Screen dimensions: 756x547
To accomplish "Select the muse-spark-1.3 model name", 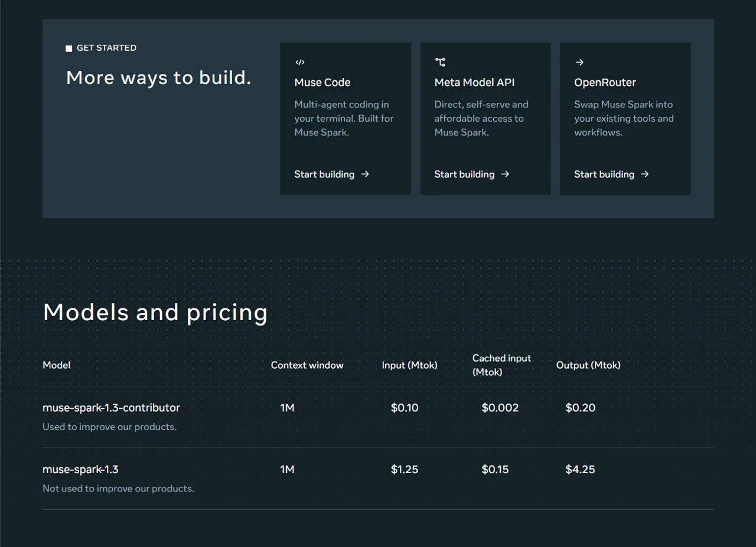I will click(80, 470).
